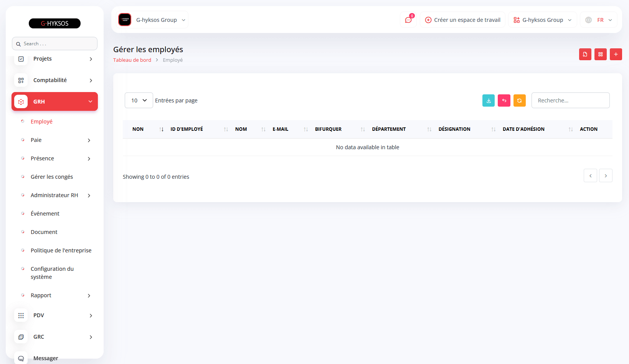Click the G-hyksos Group workspace logo thumbnail

pyautogui.click(x=125, y=20)
